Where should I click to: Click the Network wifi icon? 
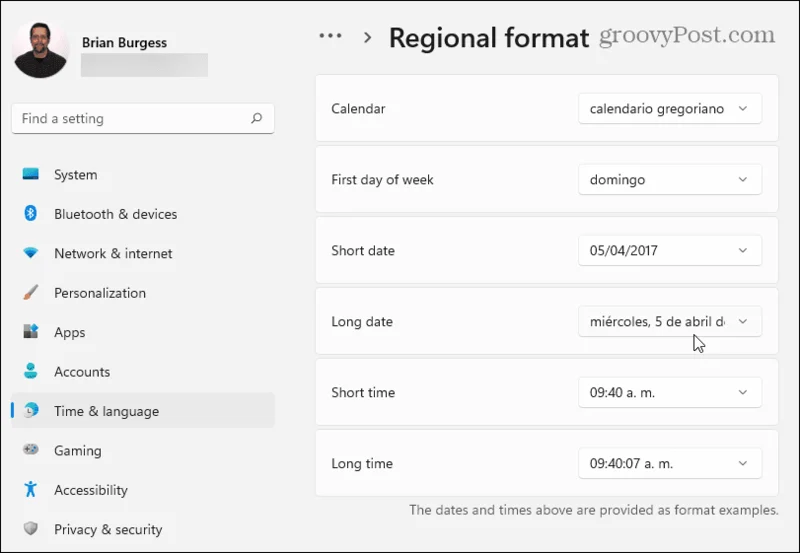click(x=31, y=253)
